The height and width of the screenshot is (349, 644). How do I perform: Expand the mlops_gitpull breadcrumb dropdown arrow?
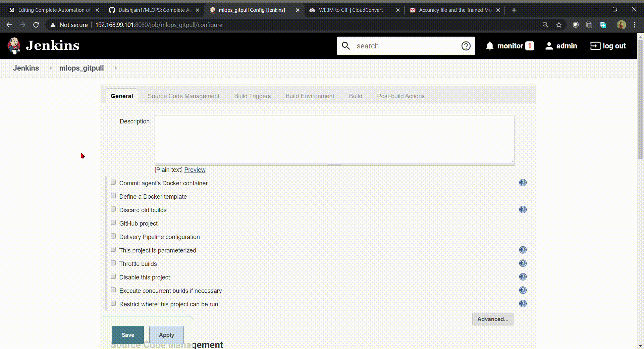tap(116, 68)
